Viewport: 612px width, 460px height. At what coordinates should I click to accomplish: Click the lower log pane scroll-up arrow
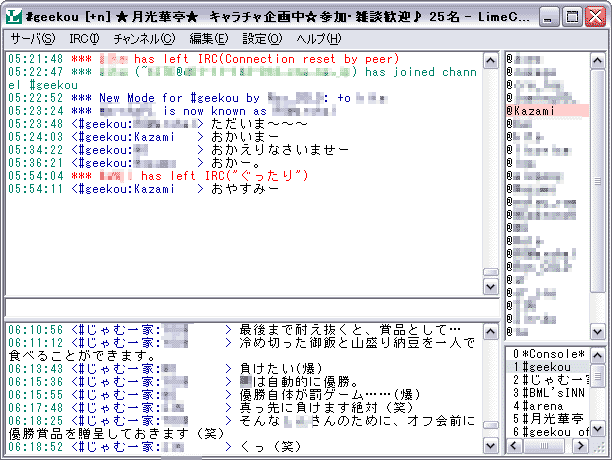[x=489, y=328]
